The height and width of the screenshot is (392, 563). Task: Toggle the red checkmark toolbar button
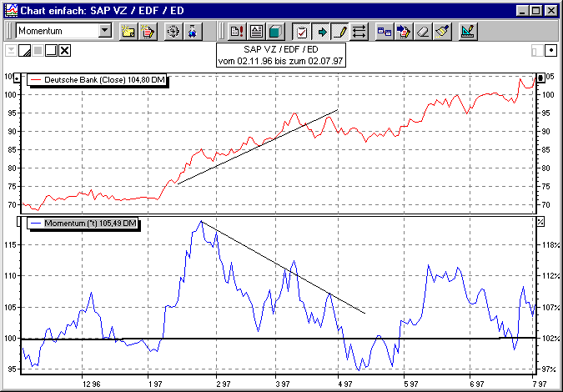click(302, 32)
